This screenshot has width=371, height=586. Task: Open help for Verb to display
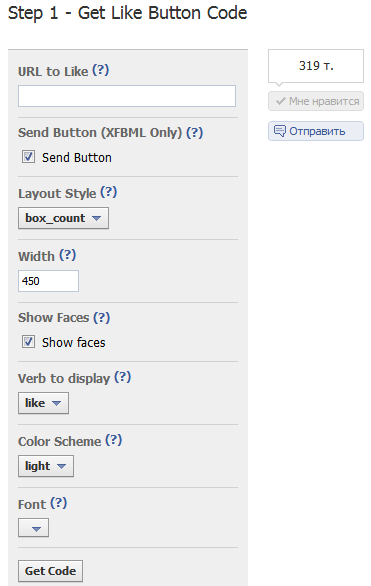click(123, 377)
